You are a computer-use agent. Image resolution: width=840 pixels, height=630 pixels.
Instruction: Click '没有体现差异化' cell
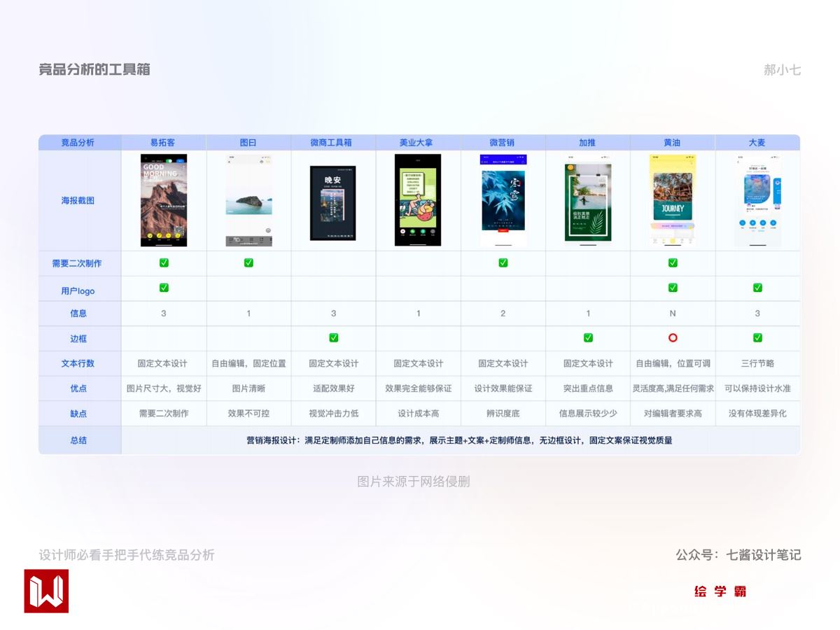point(757,414)
